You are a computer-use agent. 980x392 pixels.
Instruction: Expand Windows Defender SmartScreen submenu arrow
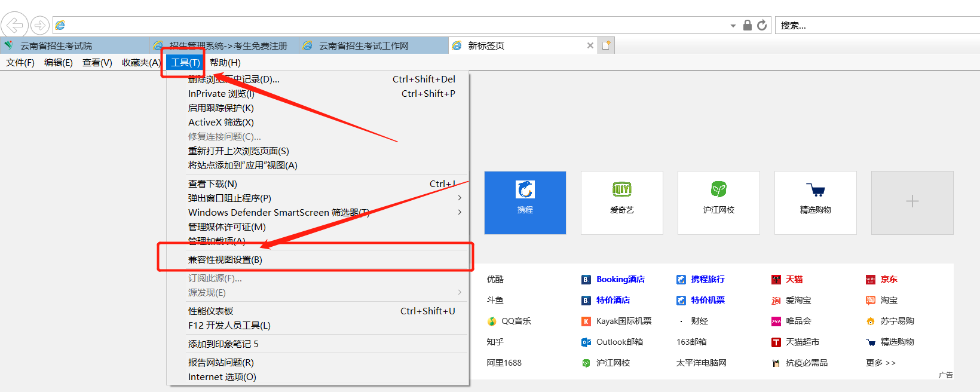(459, 212)
